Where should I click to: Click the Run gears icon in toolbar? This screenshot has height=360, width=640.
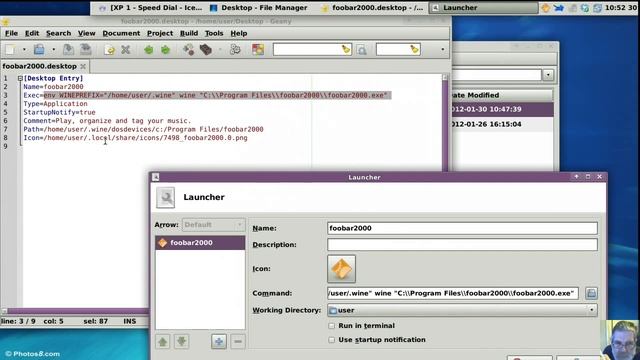(235, 50)
